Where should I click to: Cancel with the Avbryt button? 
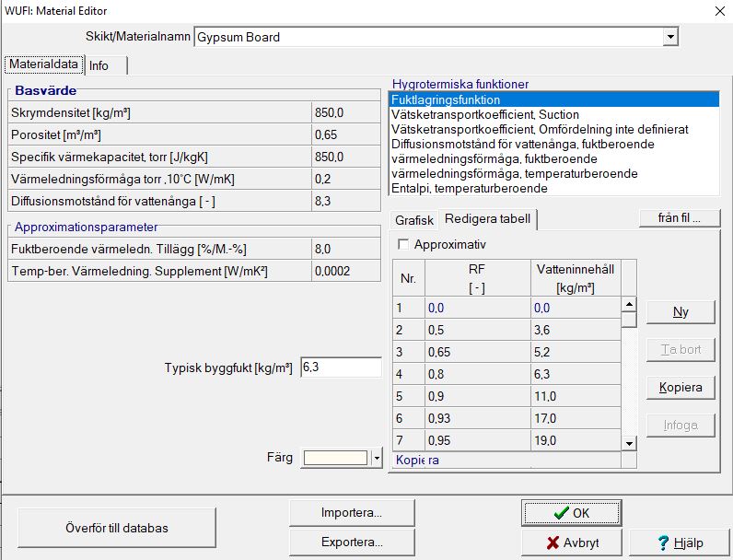pyautogui.click(x=571, y=542)
